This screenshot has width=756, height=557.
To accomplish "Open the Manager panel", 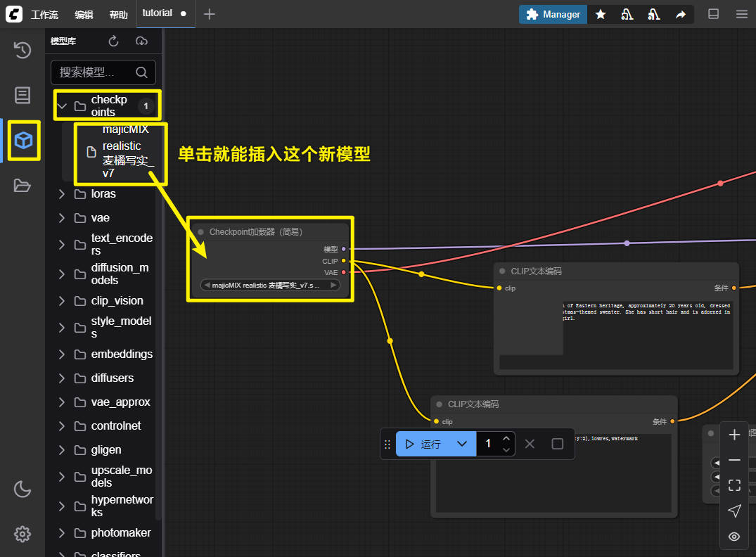I will click(553, 15).
